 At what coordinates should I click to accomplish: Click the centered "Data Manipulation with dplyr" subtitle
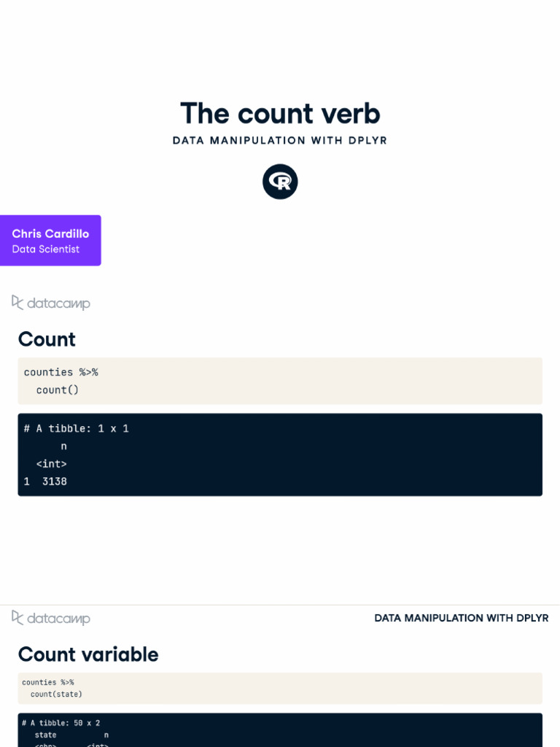280,140
